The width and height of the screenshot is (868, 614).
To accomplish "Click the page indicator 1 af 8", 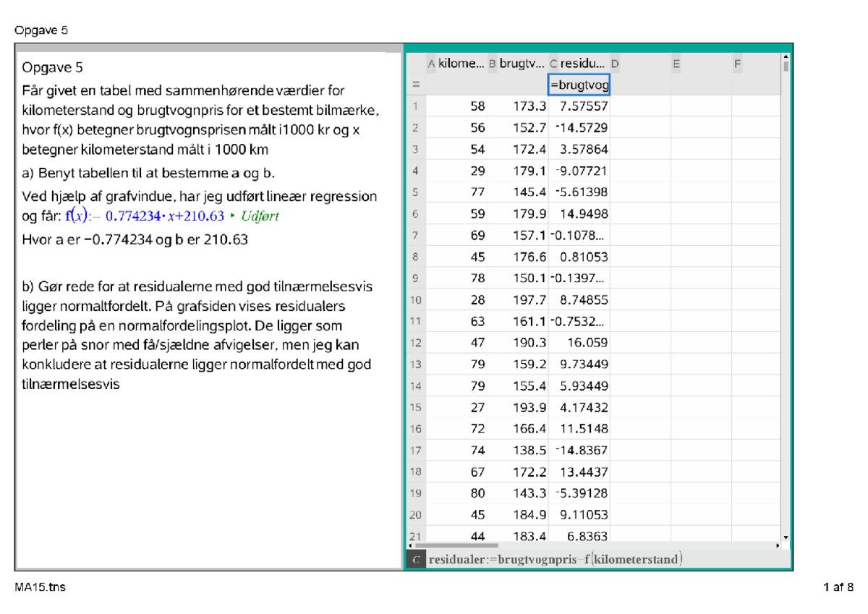I will 838,587.
